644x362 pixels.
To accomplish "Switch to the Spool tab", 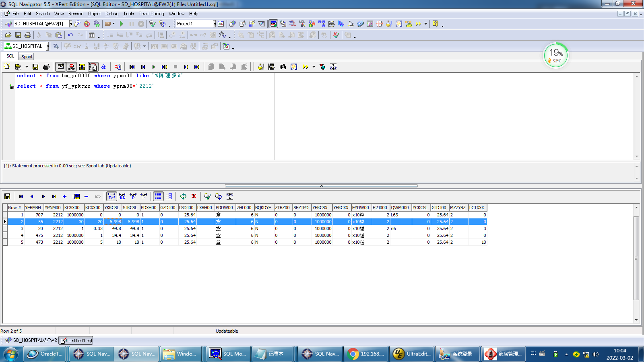I will click(27, 57).
